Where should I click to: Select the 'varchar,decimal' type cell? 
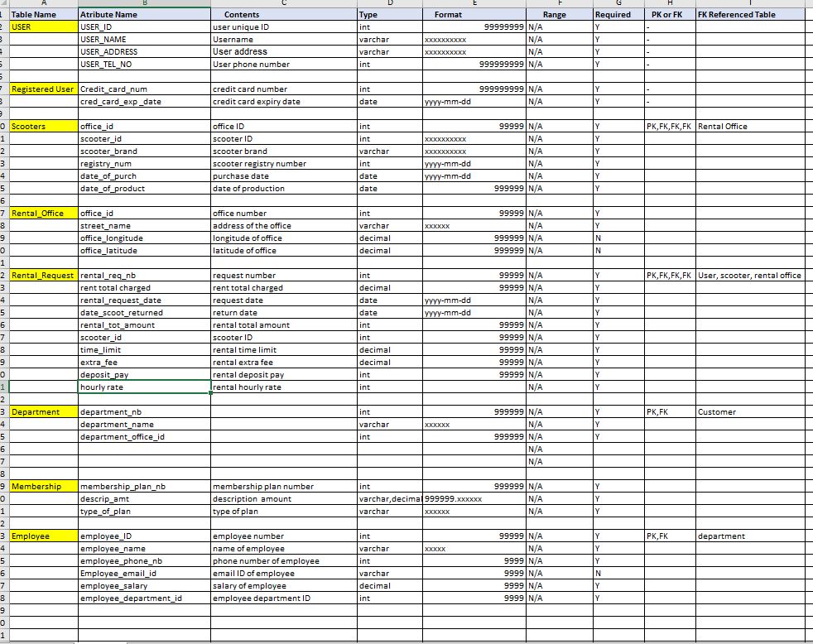[x=390, y=499]
